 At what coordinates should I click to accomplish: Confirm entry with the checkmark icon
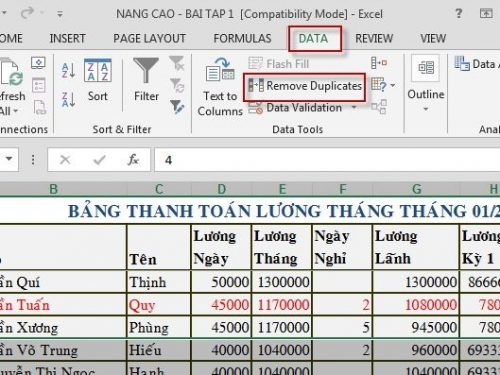(x=99, y=160)
